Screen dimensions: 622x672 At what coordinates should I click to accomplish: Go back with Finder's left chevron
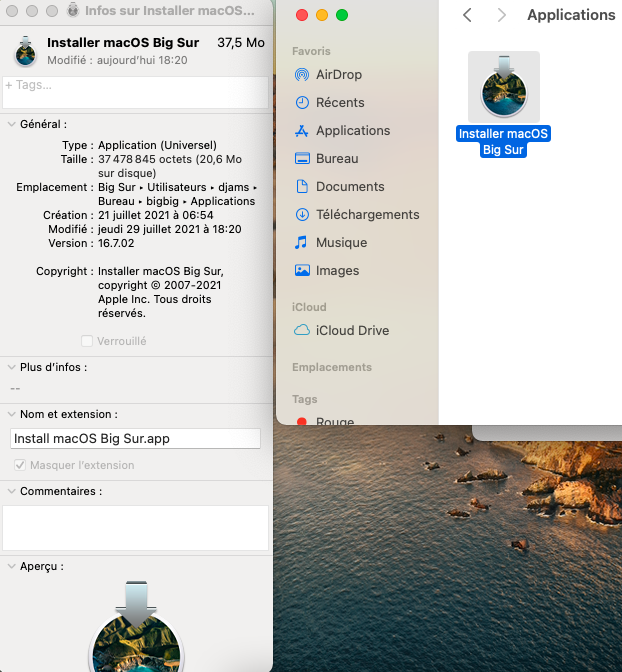467,15
